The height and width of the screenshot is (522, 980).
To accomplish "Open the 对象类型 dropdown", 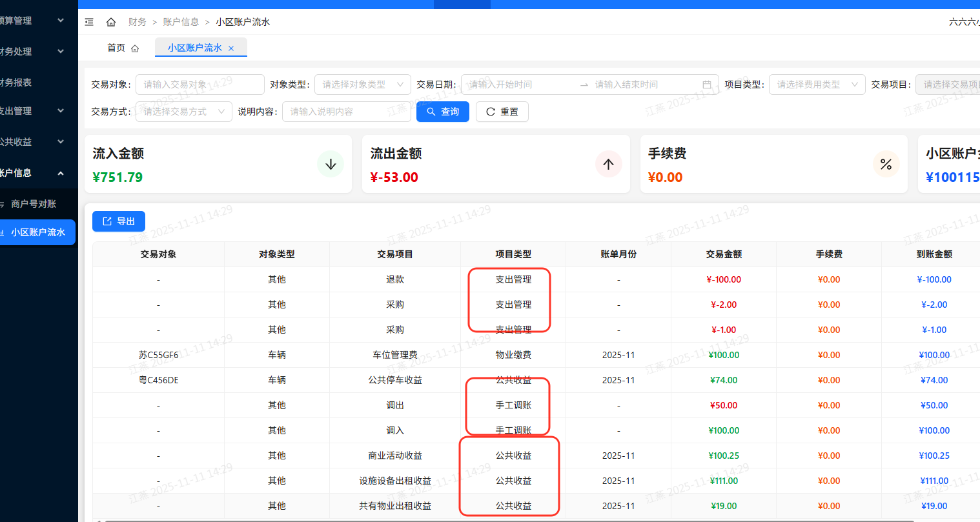I will [362, 85].
